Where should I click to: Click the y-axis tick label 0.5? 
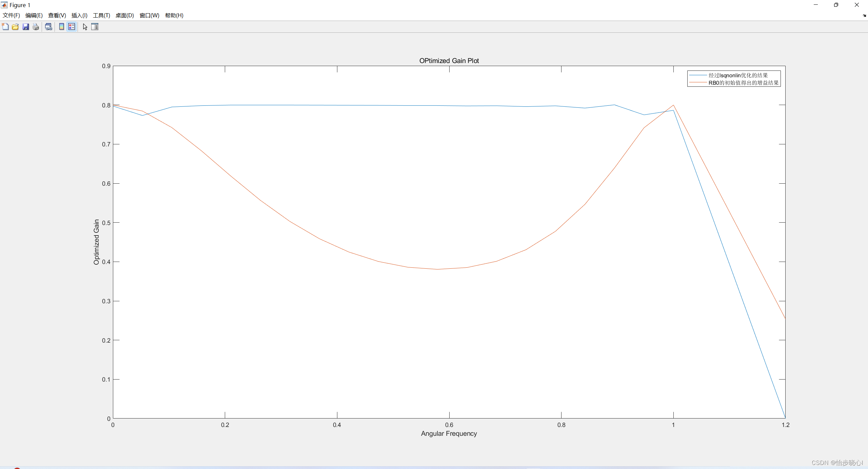point(106,223)
